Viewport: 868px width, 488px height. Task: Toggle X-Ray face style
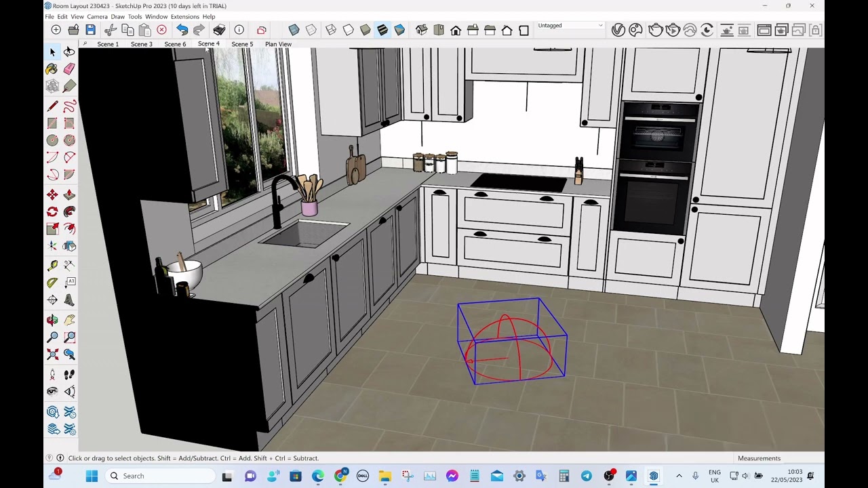click(294, 30)
